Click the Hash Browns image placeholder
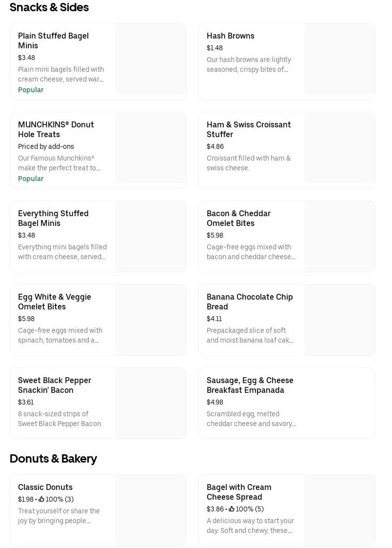 click(339, 59)
